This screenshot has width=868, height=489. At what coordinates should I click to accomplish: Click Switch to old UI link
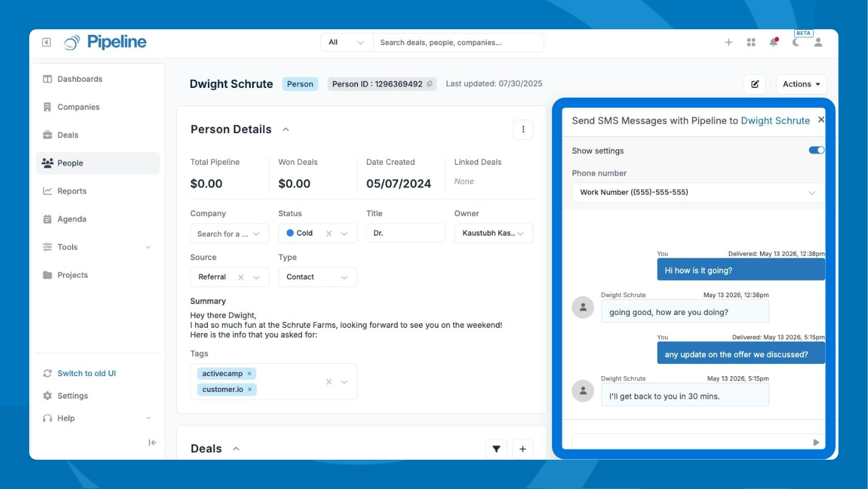click(86, 373)
